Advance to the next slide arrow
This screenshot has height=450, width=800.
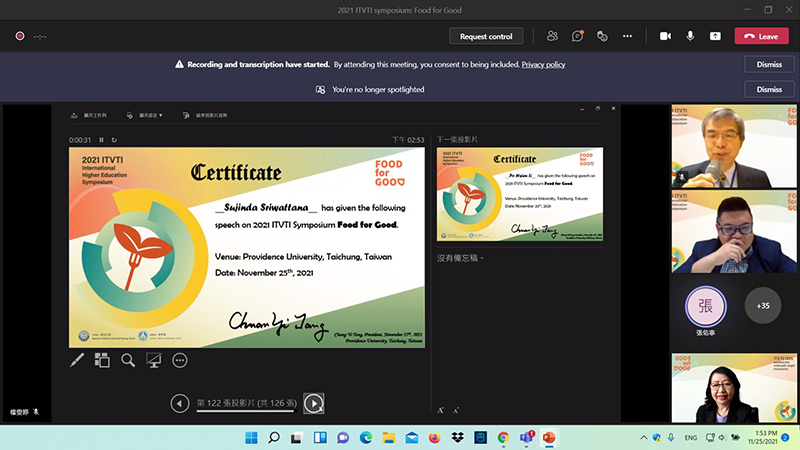click(x=314, y=404)
